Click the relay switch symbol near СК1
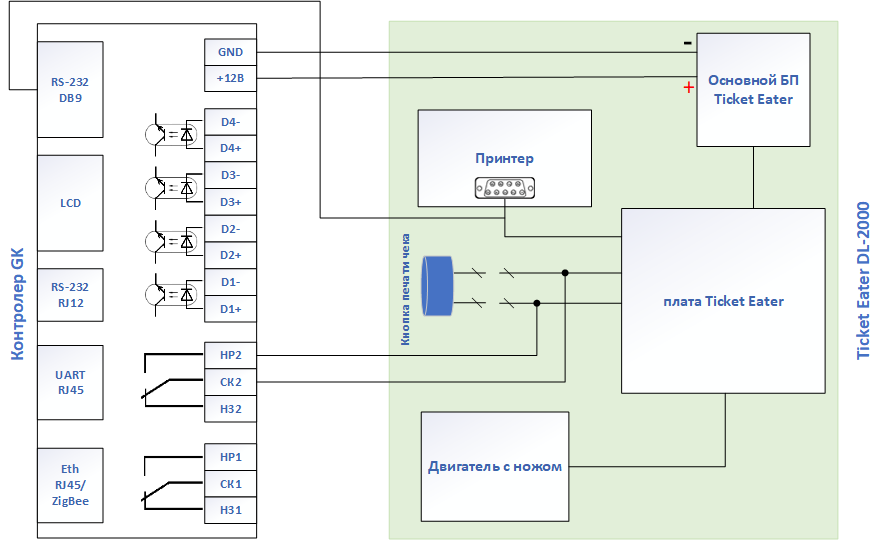Screen dimensions: 884x540 (171, 483)
